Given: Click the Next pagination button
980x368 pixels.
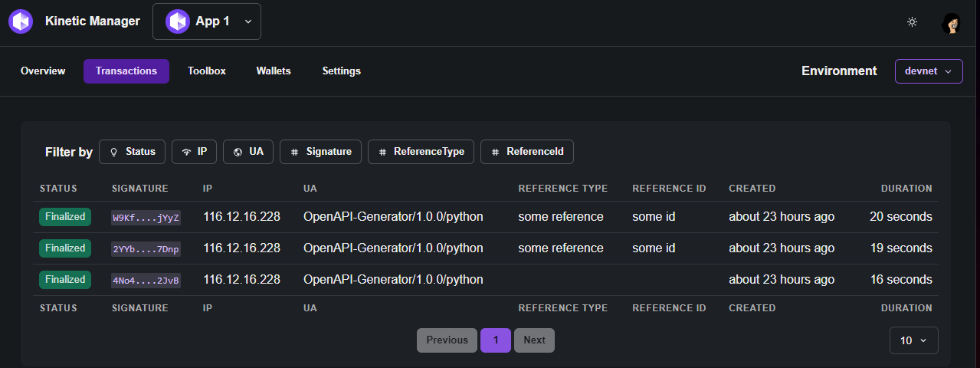Looking at the screenshot, I should click(534, 340).
